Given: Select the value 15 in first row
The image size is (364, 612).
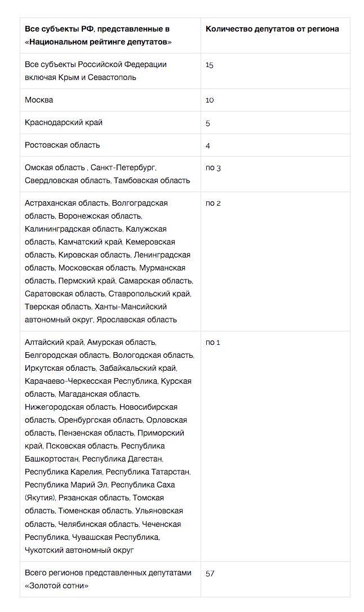Looking at the screenshot, I should pos(210,65).
